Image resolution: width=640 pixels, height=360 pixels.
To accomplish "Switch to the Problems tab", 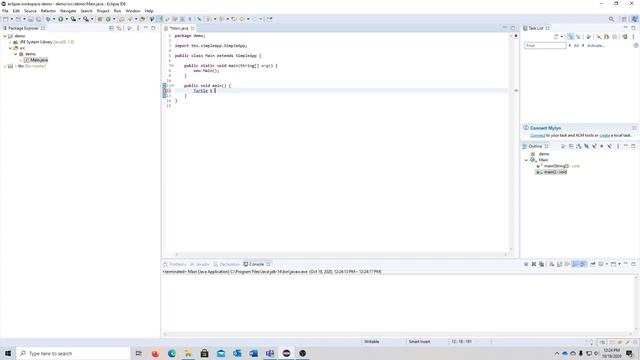I will (175, 264).
